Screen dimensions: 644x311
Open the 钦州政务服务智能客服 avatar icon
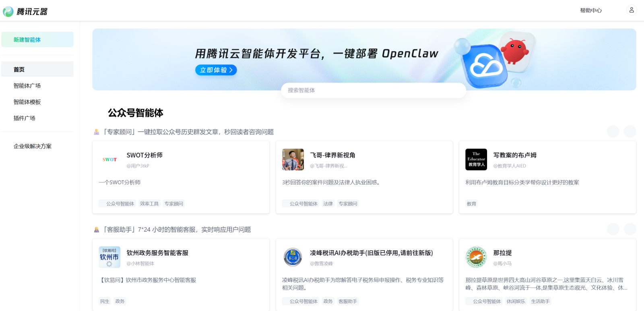(109, 257)
